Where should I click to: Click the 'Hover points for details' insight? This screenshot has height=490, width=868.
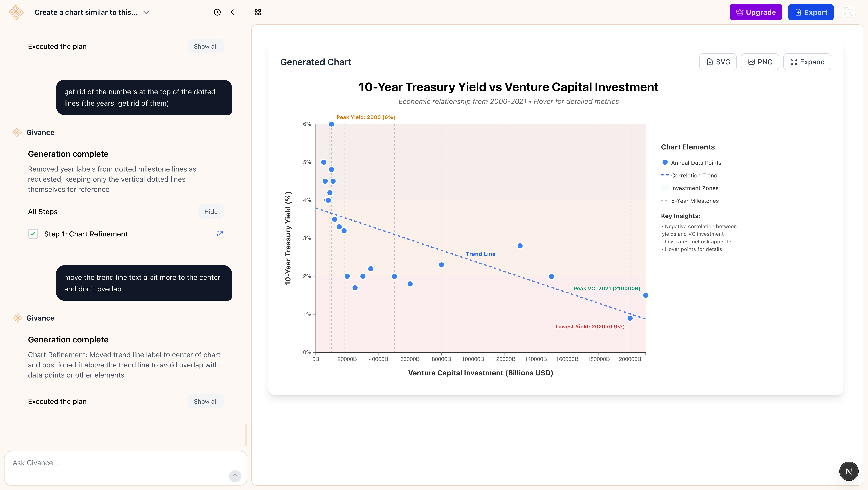pyautogui.click(x=691, y=249)
